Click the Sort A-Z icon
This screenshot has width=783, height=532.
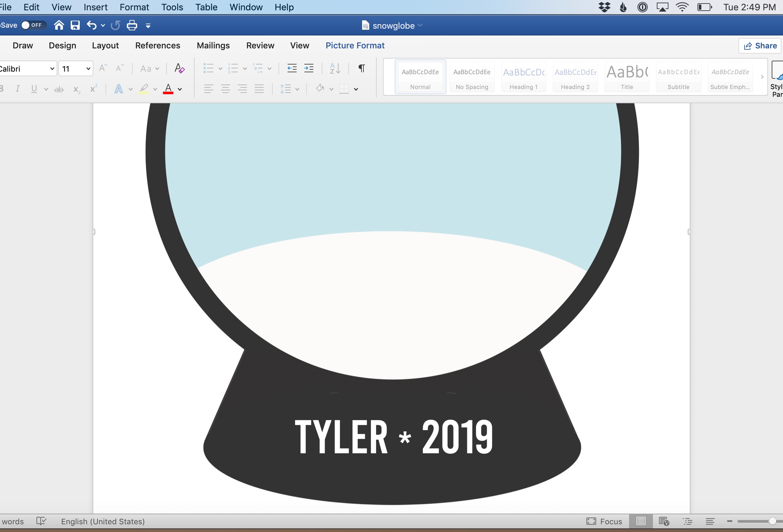(335, 68)
